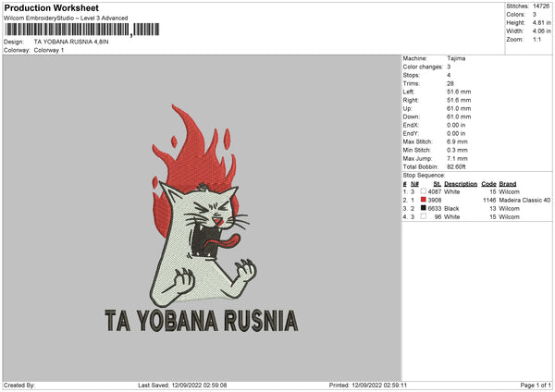The image size is (555, 392).
Task: Click the Height value '4.81 in'
Action: coord(541,22)
